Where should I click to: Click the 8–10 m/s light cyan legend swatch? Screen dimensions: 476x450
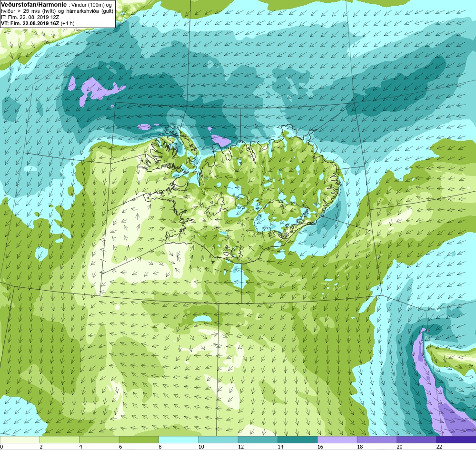point(178,440)
